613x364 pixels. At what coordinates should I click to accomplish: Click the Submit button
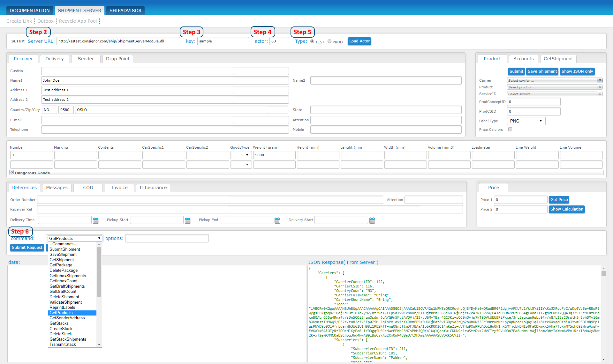516,71
